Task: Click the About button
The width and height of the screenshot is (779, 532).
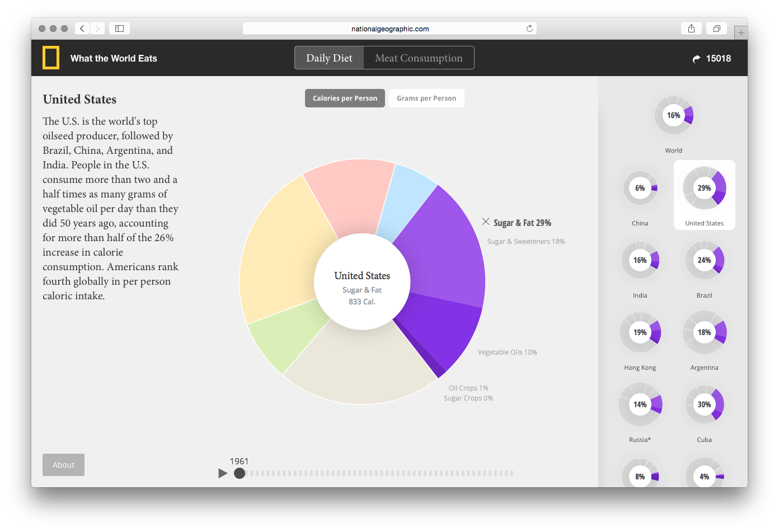Action: (x=63, y=465)
